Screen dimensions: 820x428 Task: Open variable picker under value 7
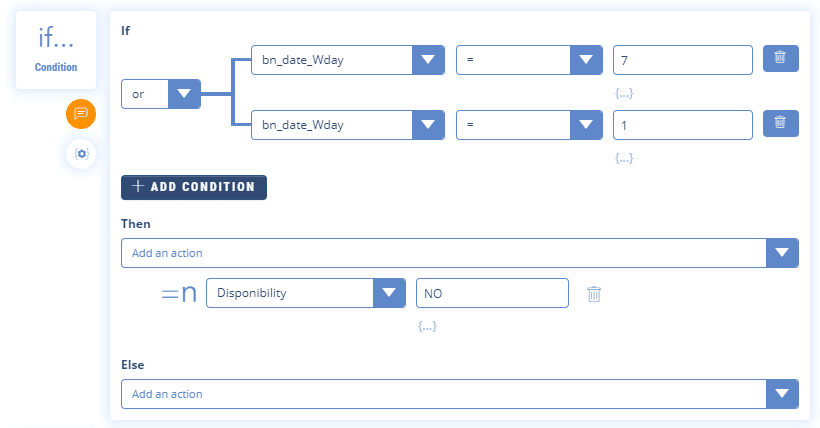[624, 93]
